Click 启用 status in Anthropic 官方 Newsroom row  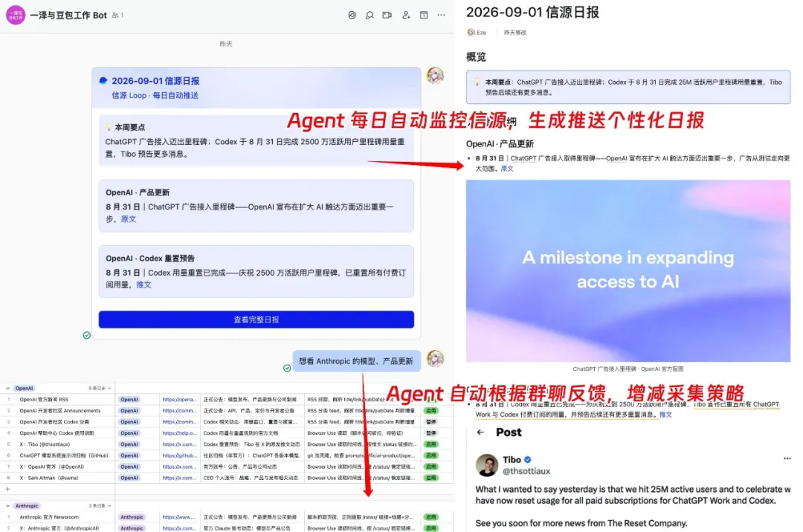tap(431, 517)
